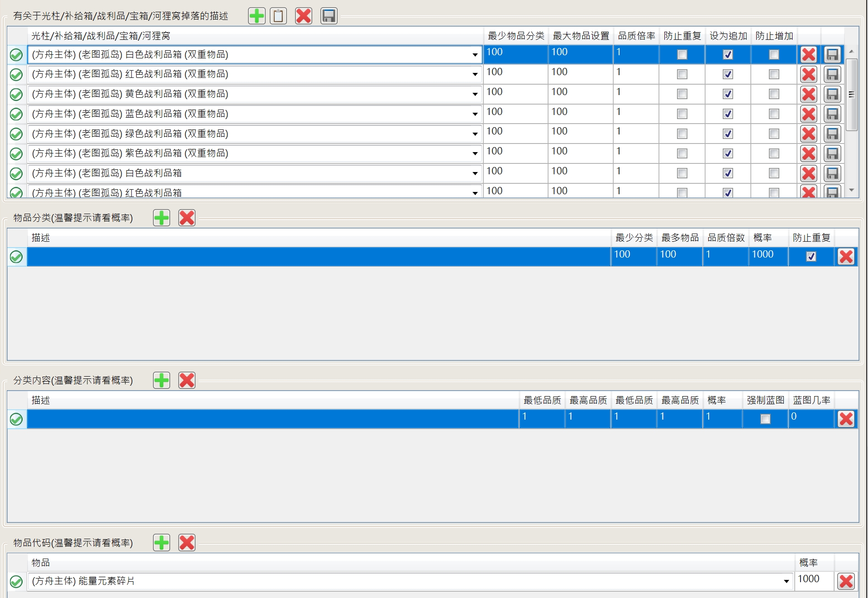Save the 黄色战利品箱 (双重物品) row
The width and height of the screenshot is (868, 598).
coord(832,94)
